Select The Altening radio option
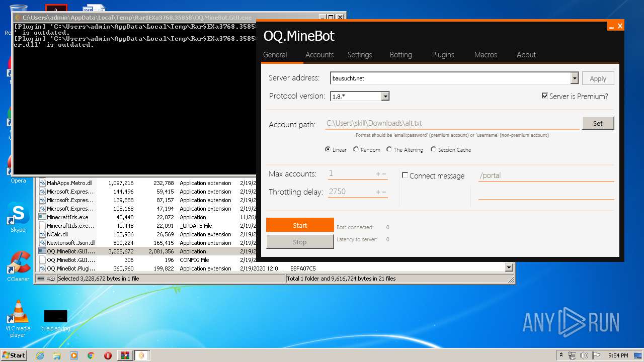 tap(389, 149)
